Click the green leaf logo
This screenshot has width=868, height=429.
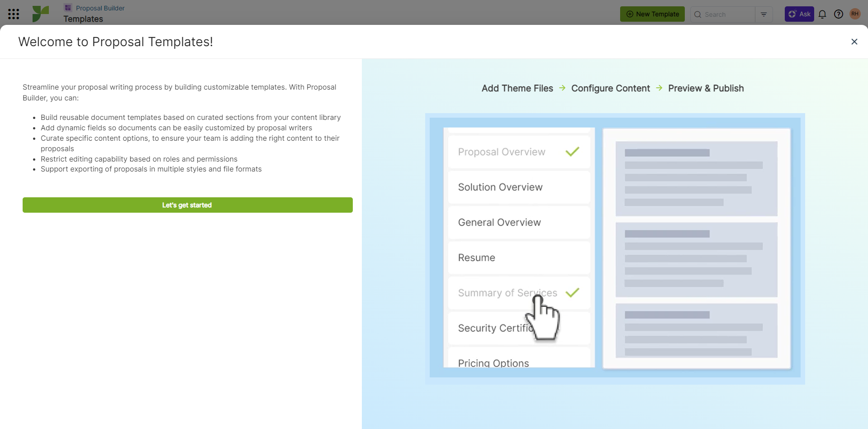pyautogui.click(x=40, y=14)
